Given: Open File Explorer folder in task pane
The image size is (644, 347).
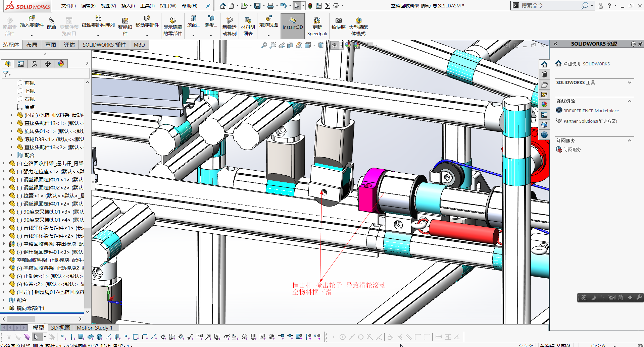Looking at the screenshot, I should [x=544, y=84].
